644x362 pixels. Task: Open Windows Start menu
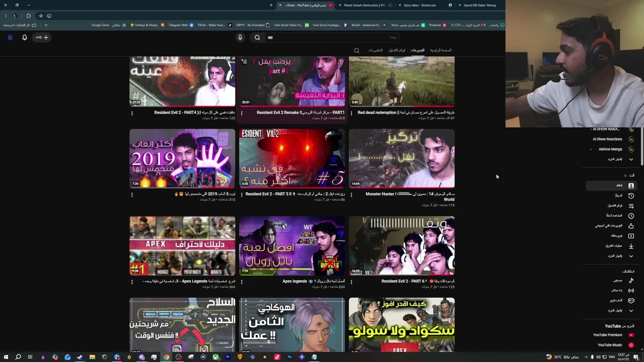tap(6, 357)
